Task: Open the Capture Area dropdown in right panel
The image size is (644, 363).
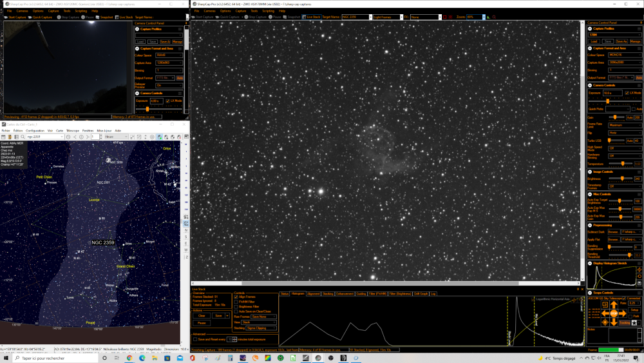Action: coord(625,63)
